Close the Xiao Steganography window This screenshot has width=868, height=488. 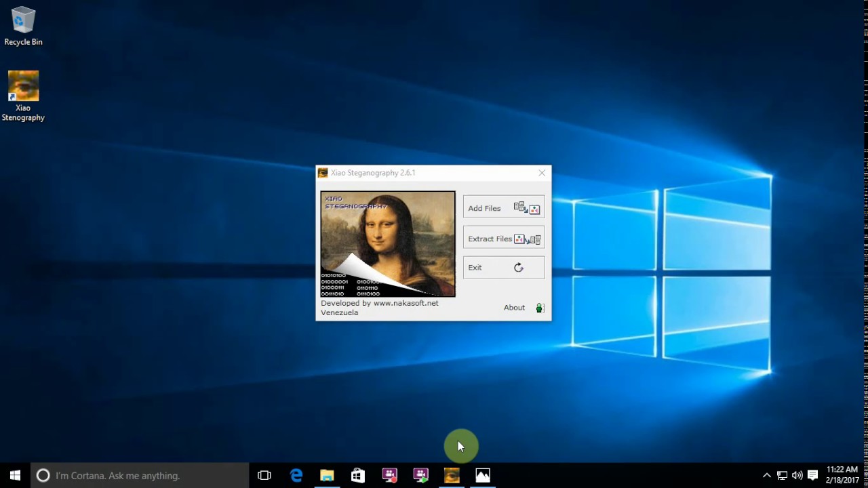click(542, 173)
